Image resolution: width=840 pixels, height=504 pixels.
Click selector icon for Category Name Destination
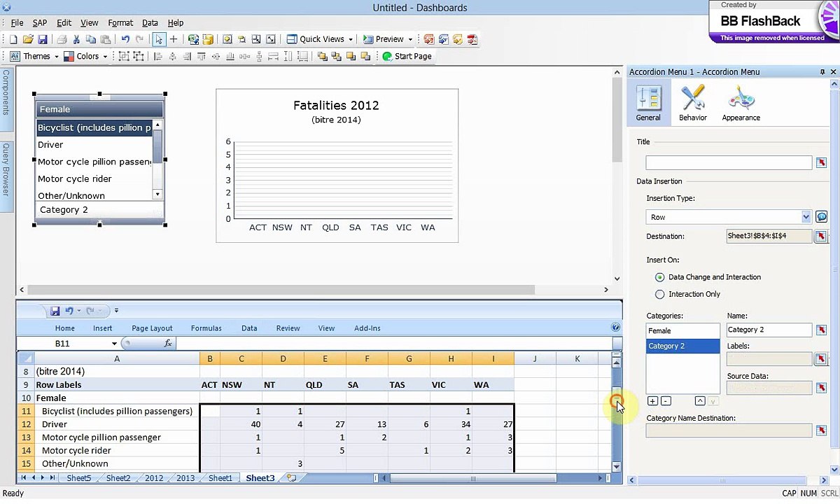point(821,430)
